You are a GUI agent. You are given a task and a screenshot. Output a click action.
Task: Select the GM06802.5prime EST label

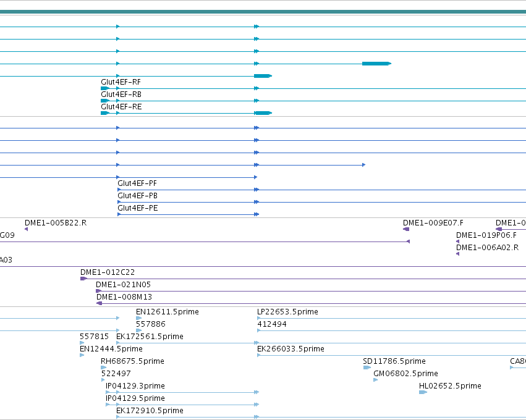(x=405, y=374)
